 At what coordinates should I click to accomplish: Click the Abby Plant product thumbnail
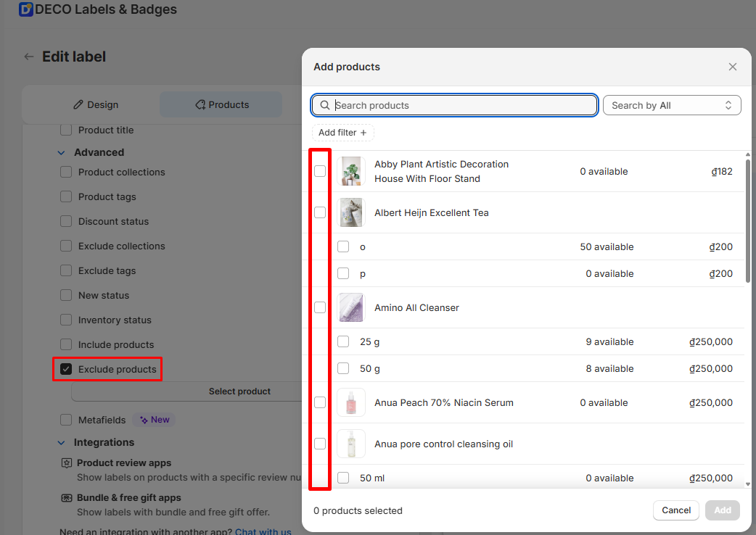pyautogui.click(x=351, y=172)
